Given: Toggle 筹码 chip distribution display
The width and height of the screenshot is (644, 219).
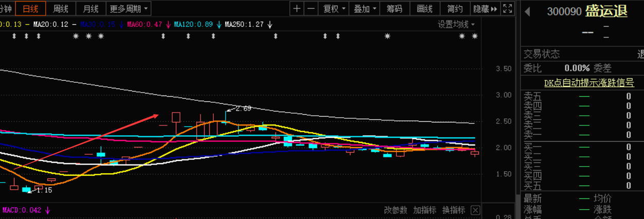Looking at the screenshot, I should click(395, 9).
